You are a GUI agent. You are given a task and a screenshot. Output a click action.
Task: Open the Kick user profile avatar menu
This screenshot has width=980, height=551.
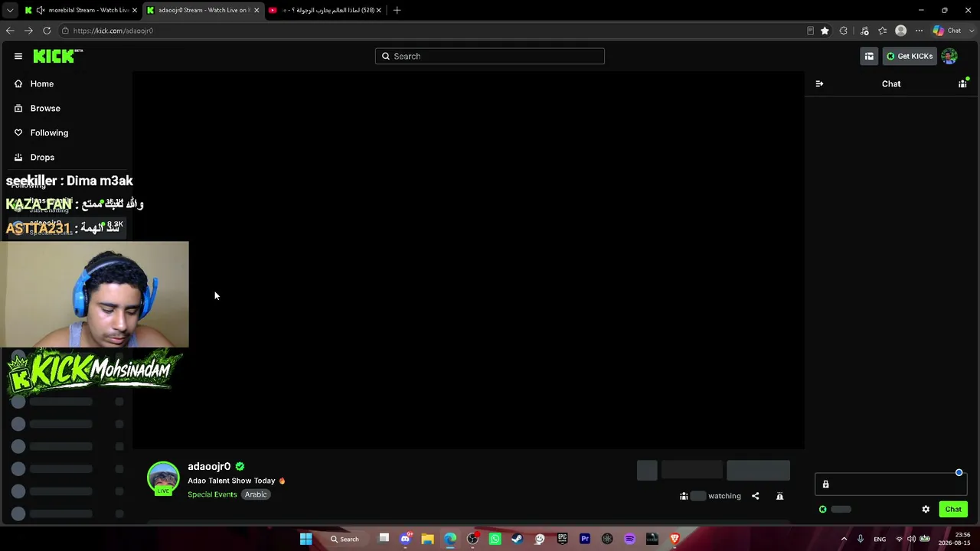tap(949, 56)
